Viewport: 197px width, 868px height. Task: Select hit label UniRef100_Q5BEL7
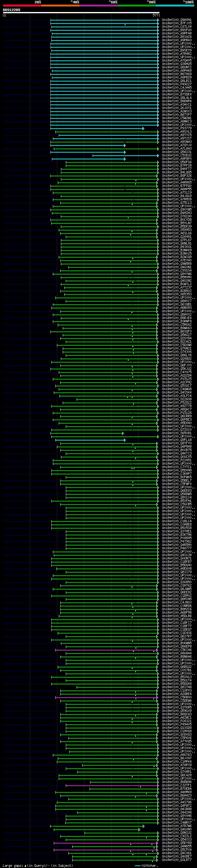pyautogui.click(x=177, y=481)
